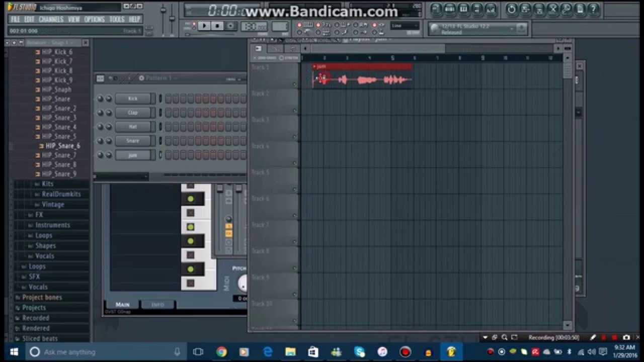Open the Task View taskbar icon

tap(198, 352)
